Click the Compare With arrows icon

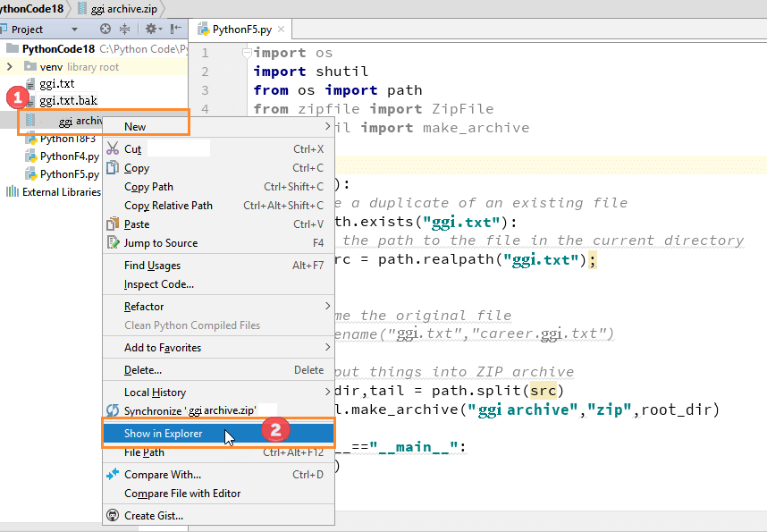point(113,475)
